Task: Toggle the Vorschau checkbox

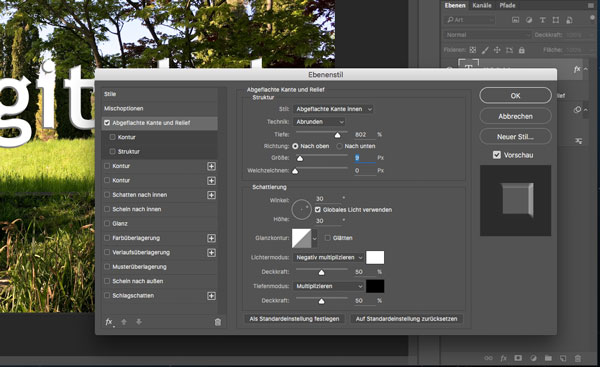Action: 497,155
